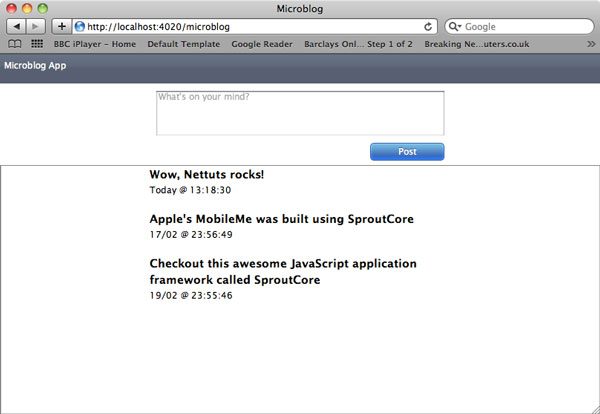Expand hidden bookmarks with double chevron
The image size is (600, 414).
click(x=591, y=44)
